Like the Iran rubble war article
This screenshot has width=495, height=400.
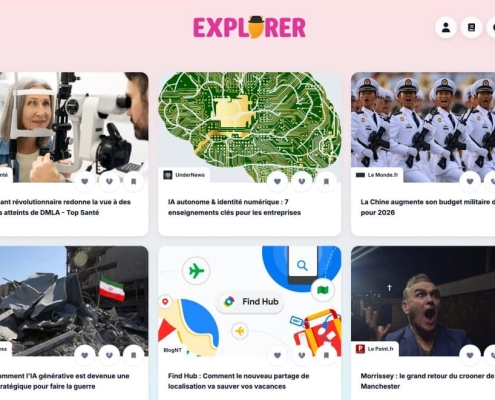[x=85, y=355]
